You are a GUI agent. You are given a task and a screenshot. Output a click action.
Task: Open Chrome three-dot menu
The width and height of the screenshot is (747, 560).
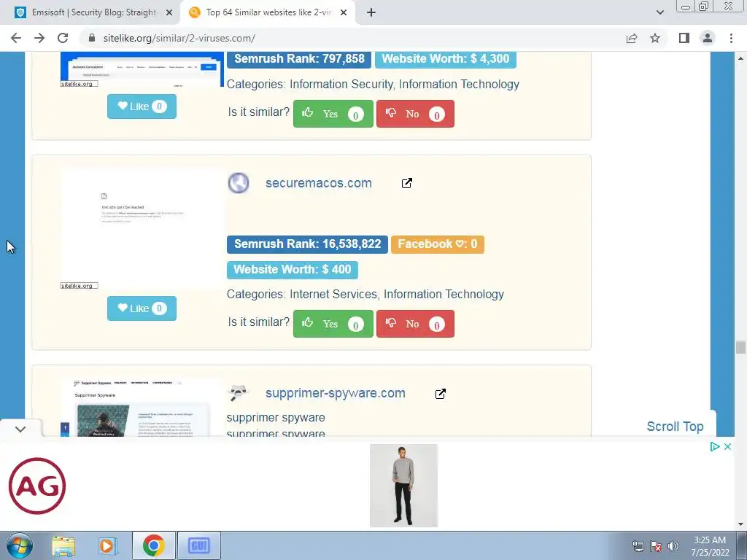coord(731,38)
